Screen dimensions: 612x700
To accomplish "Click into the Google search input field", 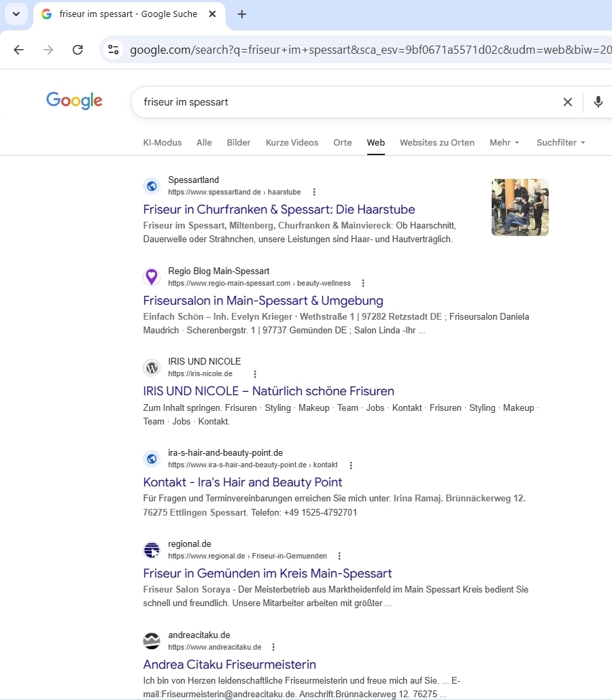I will pyautogui.click(x=340, y=102).
